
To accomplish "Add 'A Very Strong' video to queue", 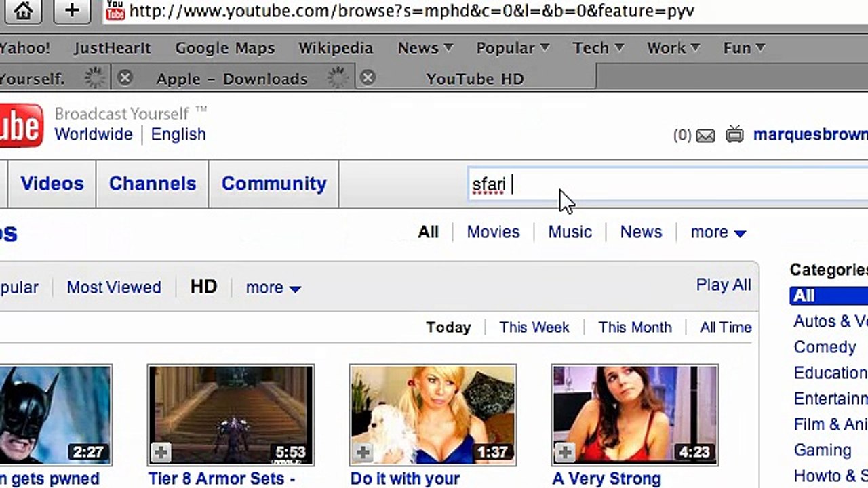I will pos(565,452).
